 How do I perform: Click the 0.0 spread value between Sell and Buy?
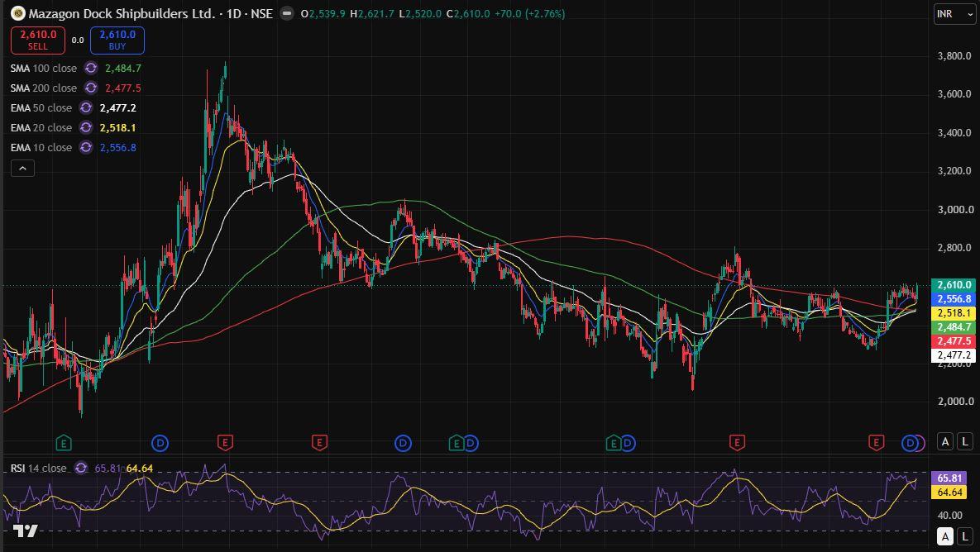tap(78, 40)
